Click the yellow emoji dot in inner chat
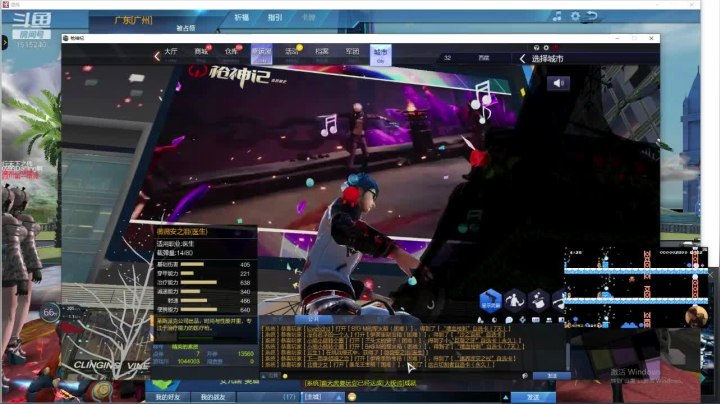This screenshot has width=720, height=404. coord(285,376)
